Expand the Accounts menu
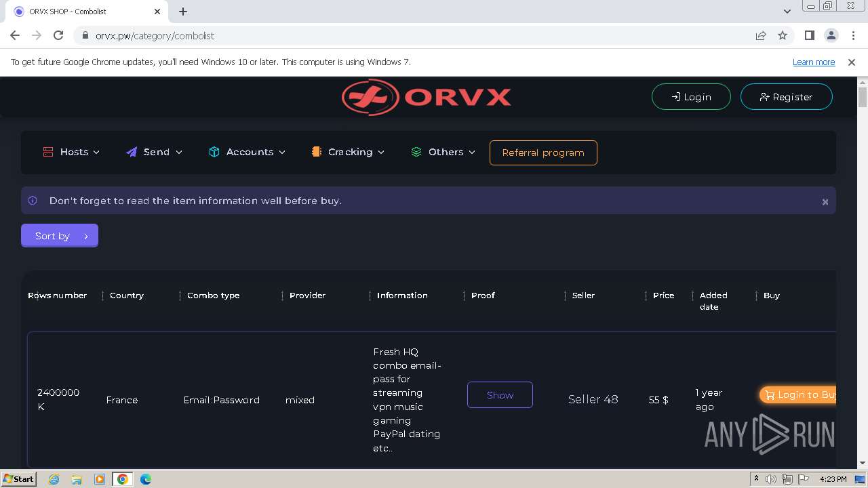This screenshot has height=488, width=868. tap(247, 152)
